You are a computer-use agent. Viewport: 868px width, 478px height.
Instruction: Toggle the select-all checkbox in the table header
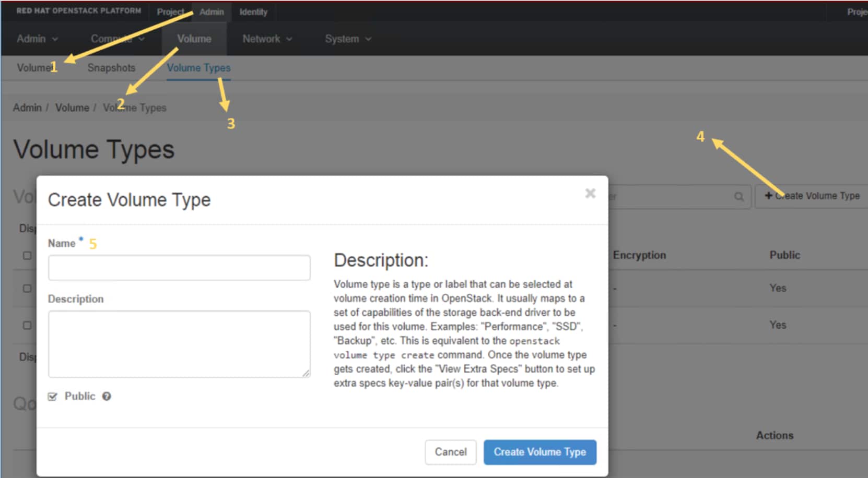click(x=27, y=256)
